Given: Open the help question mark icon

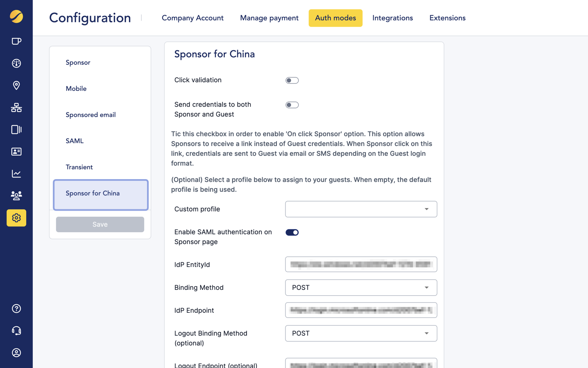Looking at the screenshot, I should click(16, 309).
